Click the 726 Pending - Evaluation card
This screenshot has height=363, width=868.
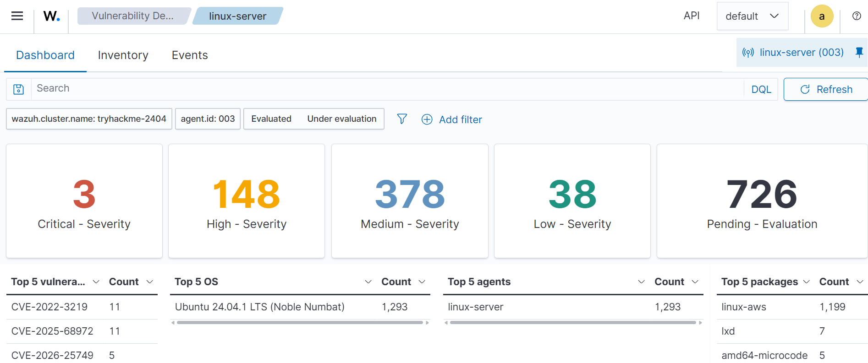pos(762,201)
